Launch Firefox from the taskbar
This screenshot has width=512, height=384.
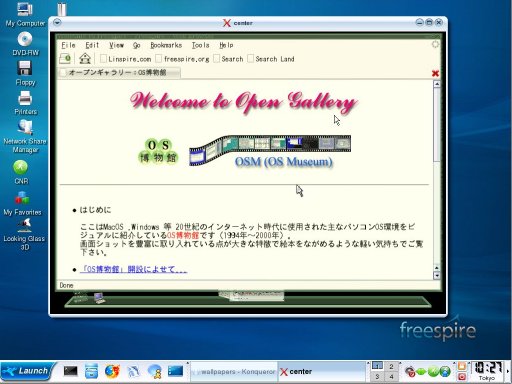(112, 371)
